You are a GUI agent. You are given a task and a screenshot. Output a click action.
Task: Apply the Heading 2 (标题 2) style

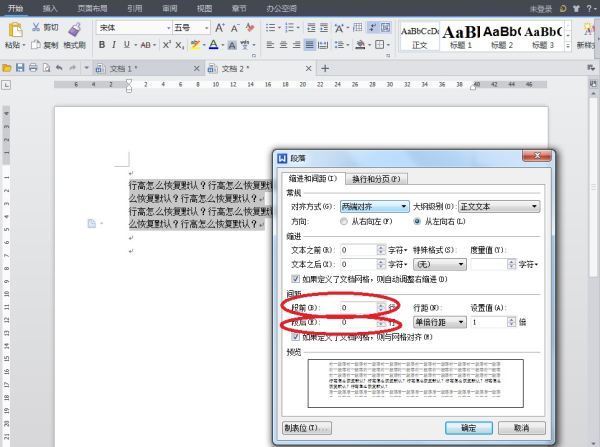tap(502, 37)
